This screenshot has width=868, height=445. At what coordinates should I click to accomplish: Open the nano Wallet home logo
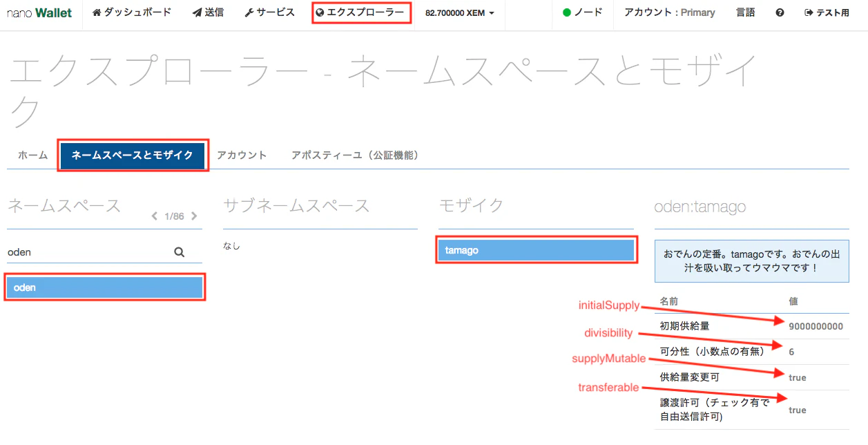coord(39,12)
